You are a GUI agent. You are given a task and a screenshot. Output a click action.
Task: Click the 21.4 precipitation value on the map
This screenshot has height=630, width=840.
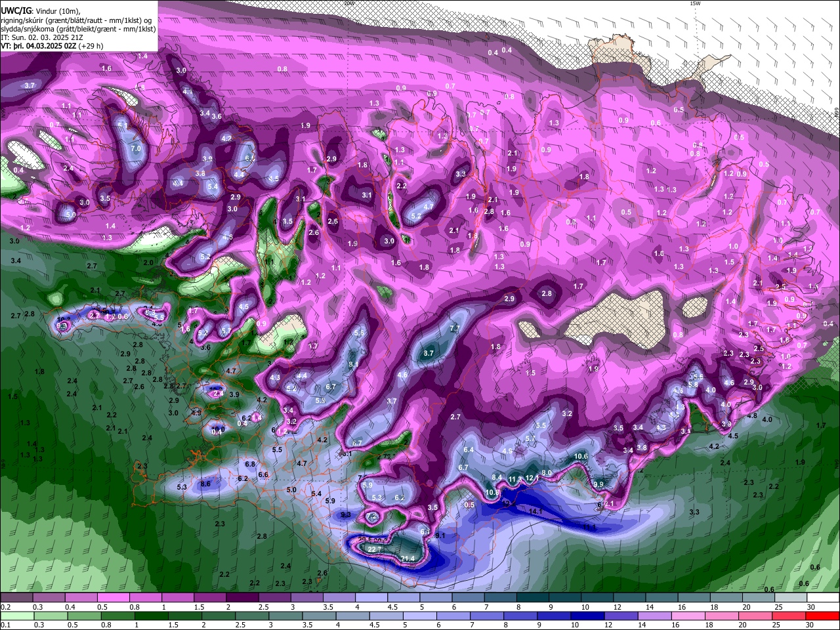click(x=408, y=558)
